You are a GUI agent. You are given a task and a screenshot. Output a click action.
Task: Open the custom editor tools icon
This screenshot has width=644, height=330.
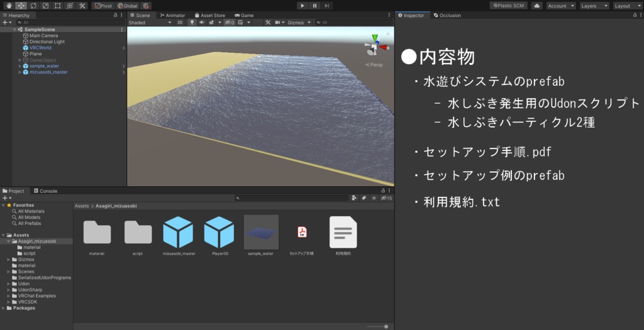(x=82, y=6)
